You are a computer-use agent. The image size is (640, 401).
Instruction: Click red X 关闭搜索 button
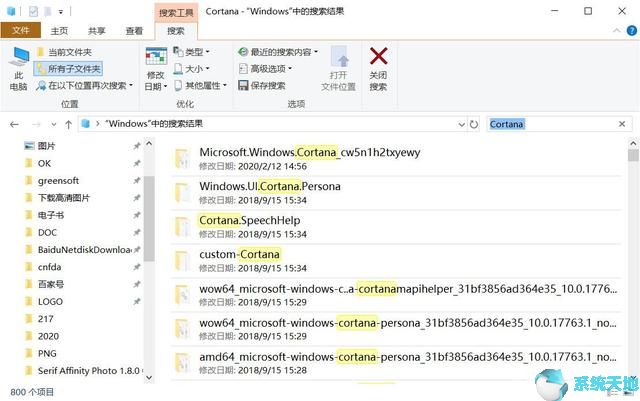coord(378,69)
